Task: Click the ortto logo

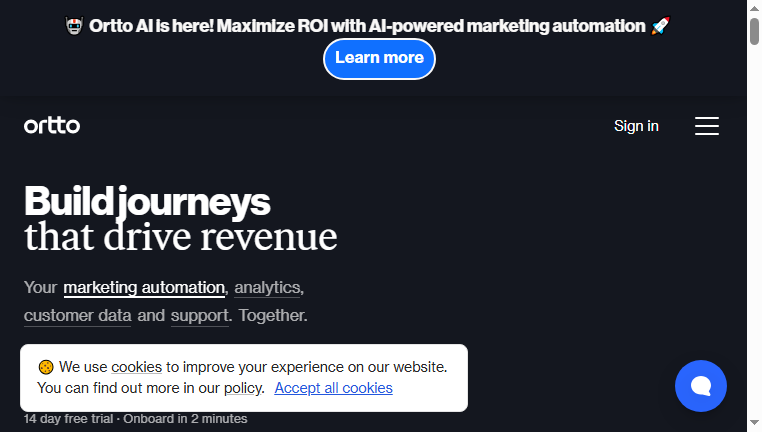Action: tap(52, 125)
